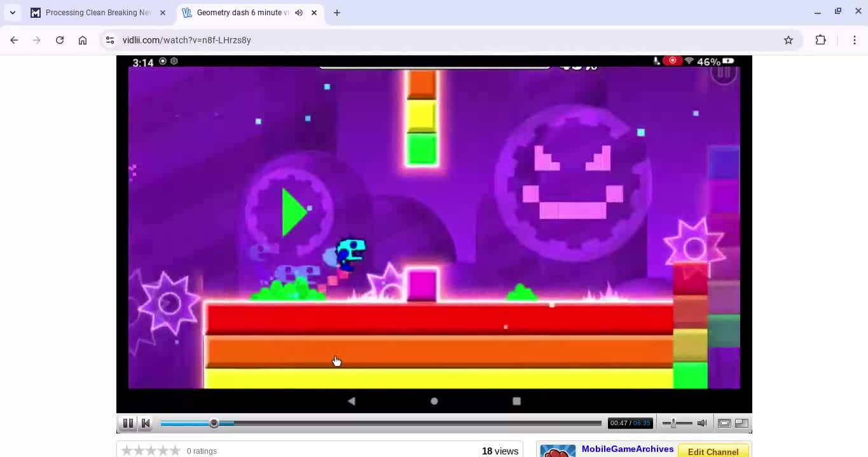Reload the current page

60,40
